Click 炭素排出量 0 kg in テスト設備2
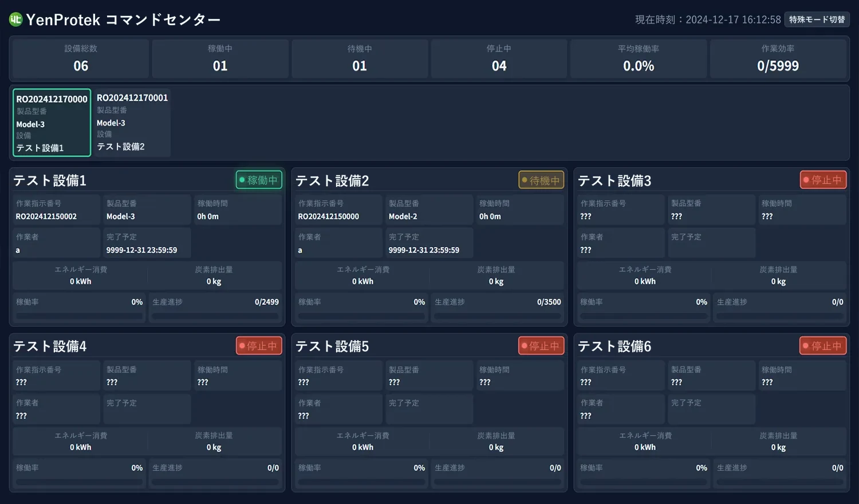 496,275
